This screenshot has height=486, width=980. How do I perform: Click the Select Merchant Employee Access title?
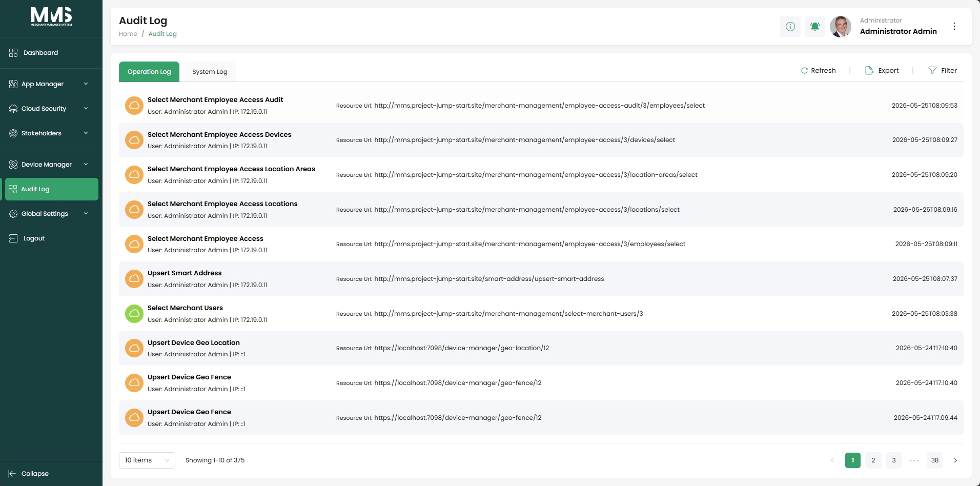pyautogui.click(x=206, y=239)
